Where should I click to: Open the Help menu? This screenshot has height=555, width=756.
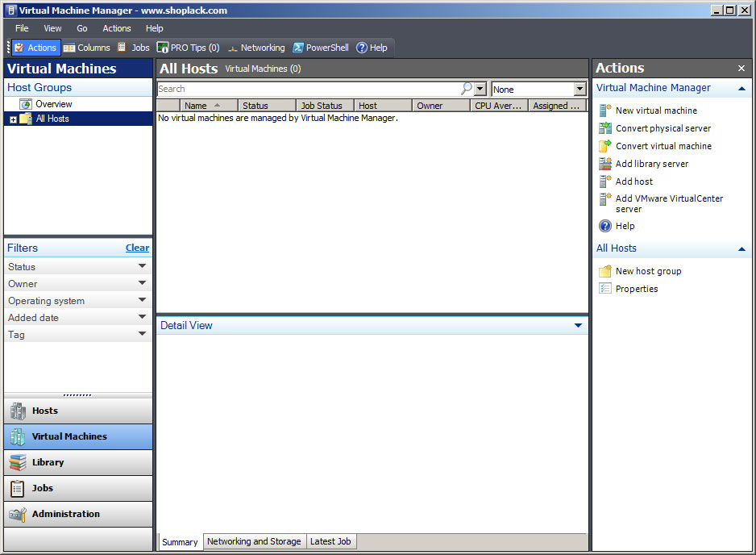pos(154,28)
